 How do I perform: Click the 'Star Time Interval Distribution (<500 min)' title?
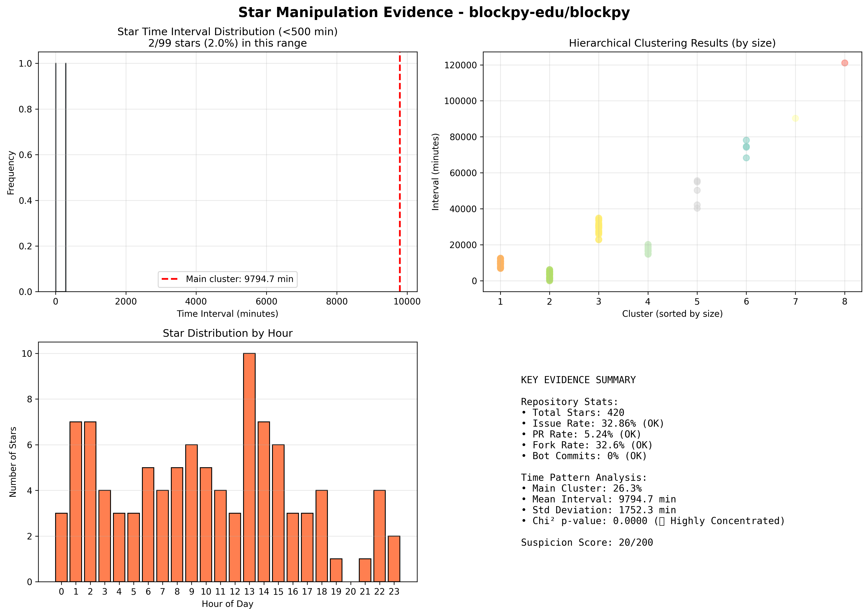click(x=228, y=32)
